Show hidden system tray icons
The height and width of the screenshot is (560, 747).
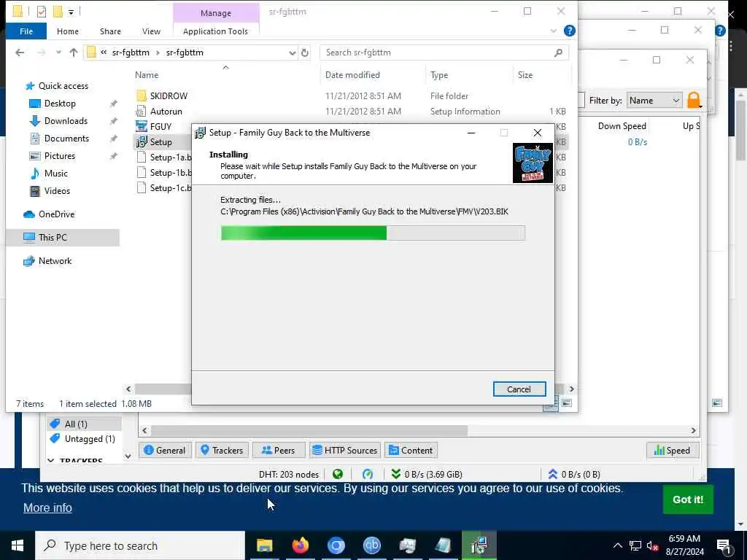(617, 545)
